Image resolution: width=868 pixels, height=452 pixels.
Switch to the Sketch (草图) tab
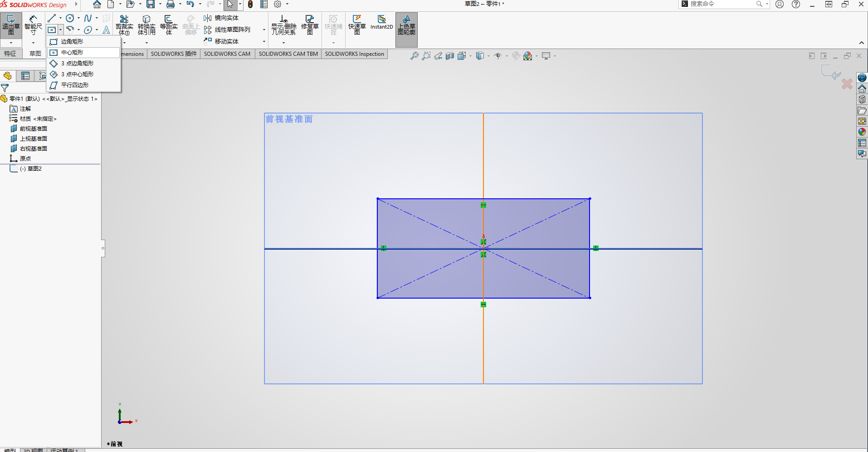(35, 54)
